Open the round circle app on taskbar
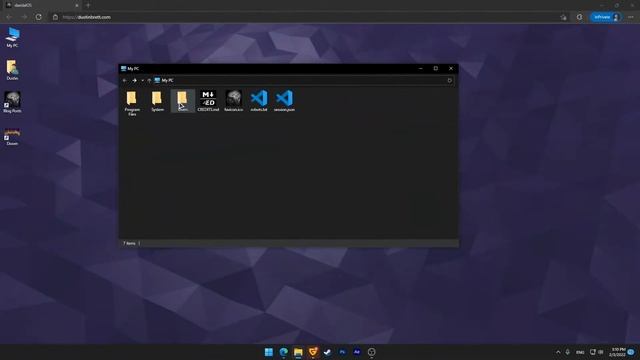The width and height of the screenshot is (640, 360). point(371,352)
